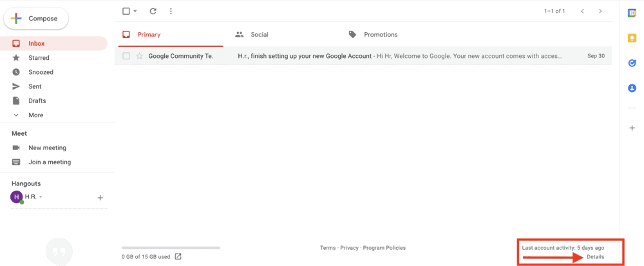This screenshot has width=644, height=266.
Task: Click the people icon on Social tab
Action: 240,35
